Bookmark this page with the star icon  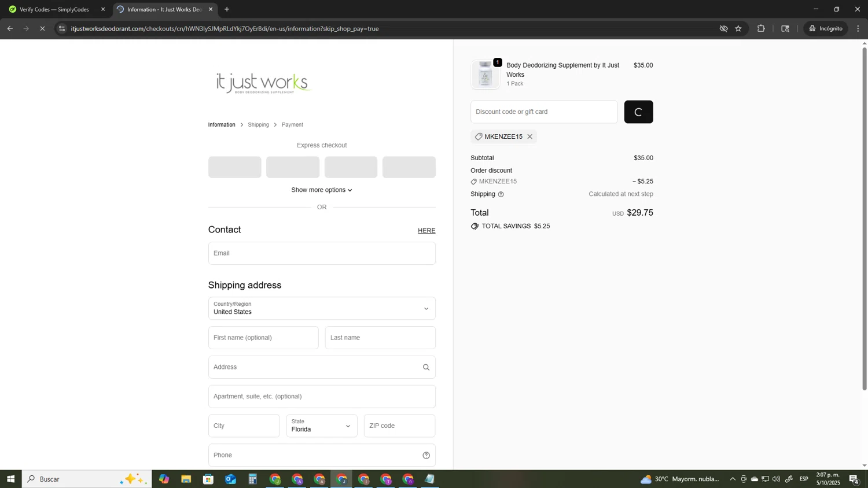point(738,28)
